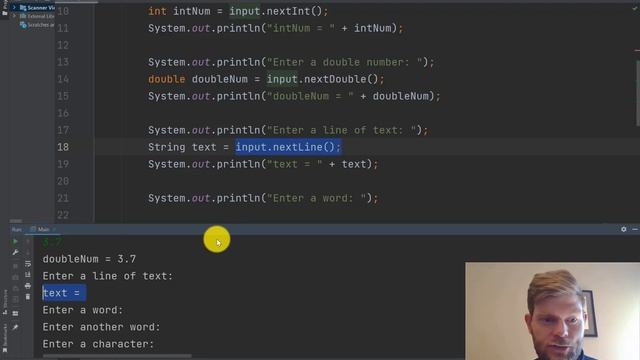The image size is (640, 360).
Task: Click 'doubleNum = 3.7' console output
Action: (89, 259)
